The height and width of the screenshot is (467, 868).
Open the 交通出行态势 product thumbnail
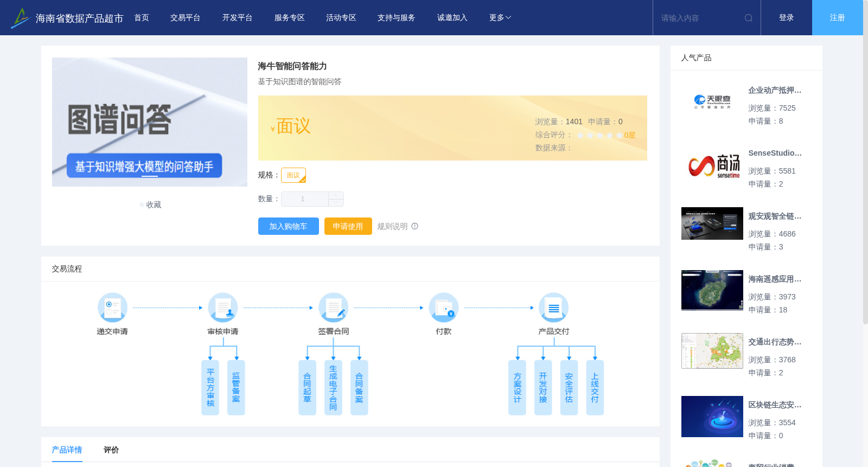tap(712, 351)
